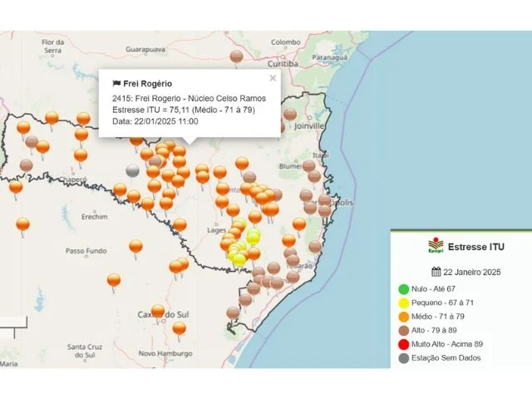Viewport: 532px width, 399px height.
Task: Click the flag icon beside Frei Rogério
Action: [116, 84]
